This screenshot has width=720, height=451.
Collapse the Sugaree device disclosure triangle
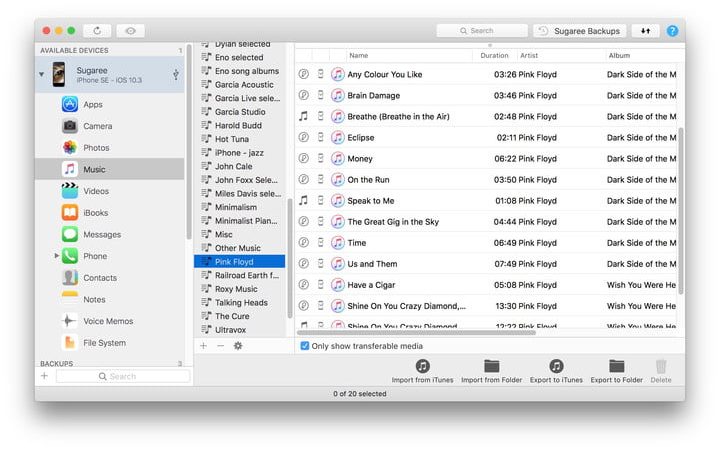click(x=42, y=74)
